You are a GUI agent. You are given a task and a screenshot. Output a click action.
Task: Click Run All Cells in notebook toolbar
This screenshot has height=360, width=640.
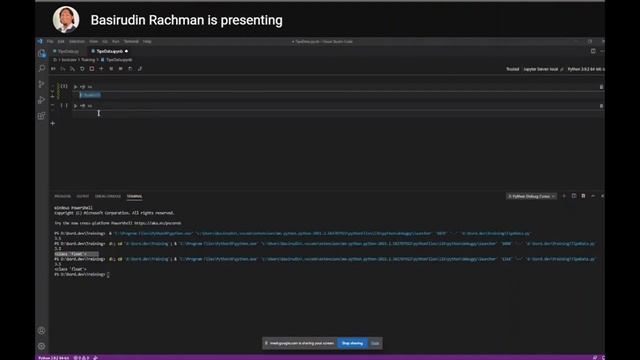point(53,69)
